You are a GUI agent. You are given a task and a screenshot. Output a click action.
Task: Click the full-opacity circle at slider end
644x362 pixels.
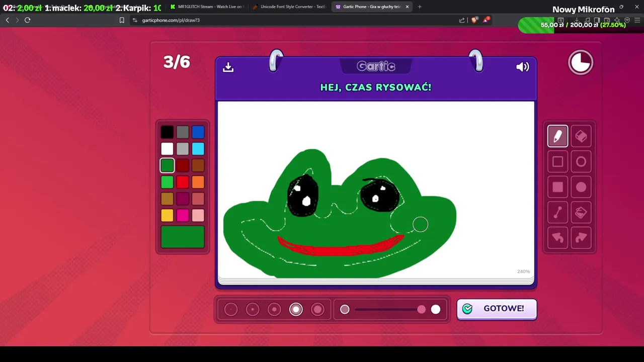point(436,309)
